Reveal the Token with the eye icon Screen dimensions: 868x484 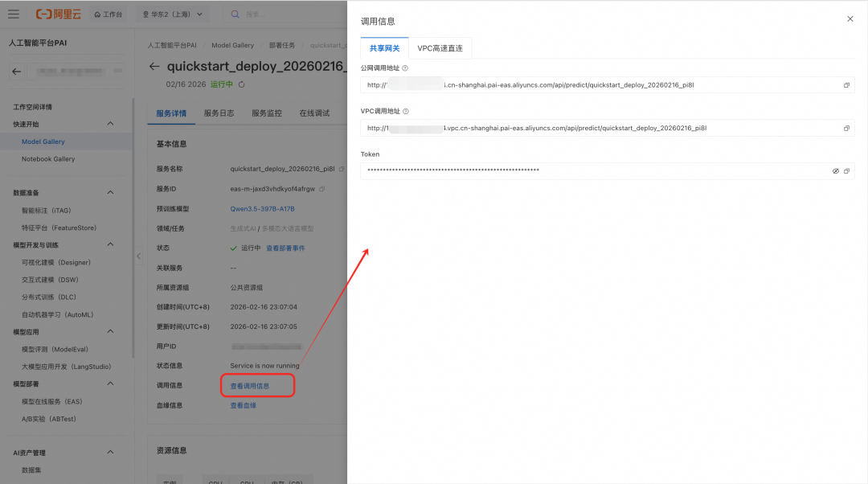834,170
